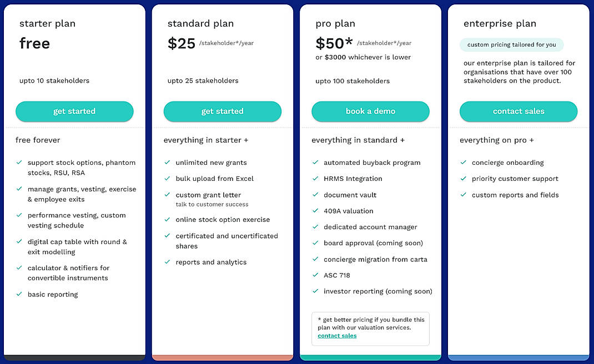
Task: Select the checkmark beside 'HRMS Integration'
Action: (314, 179)
